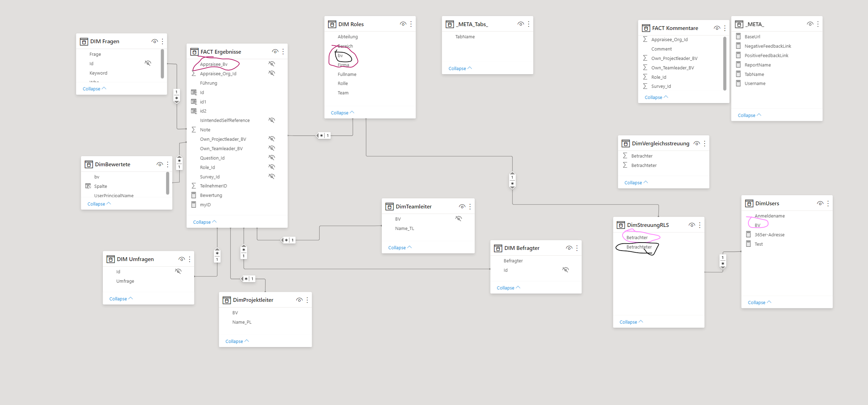This screenshot has width=868, height=405.
Task: Open the _META_Tabs_ more options menu
Action: click(529, 24)
